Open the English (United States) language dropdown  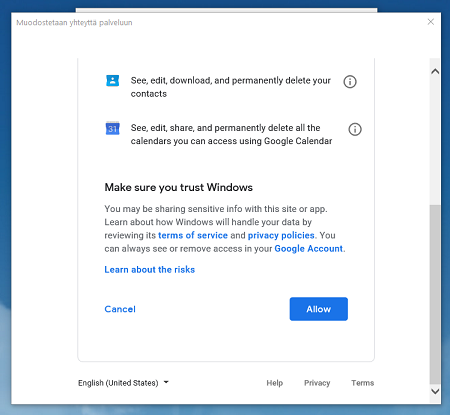click(123, 383)
